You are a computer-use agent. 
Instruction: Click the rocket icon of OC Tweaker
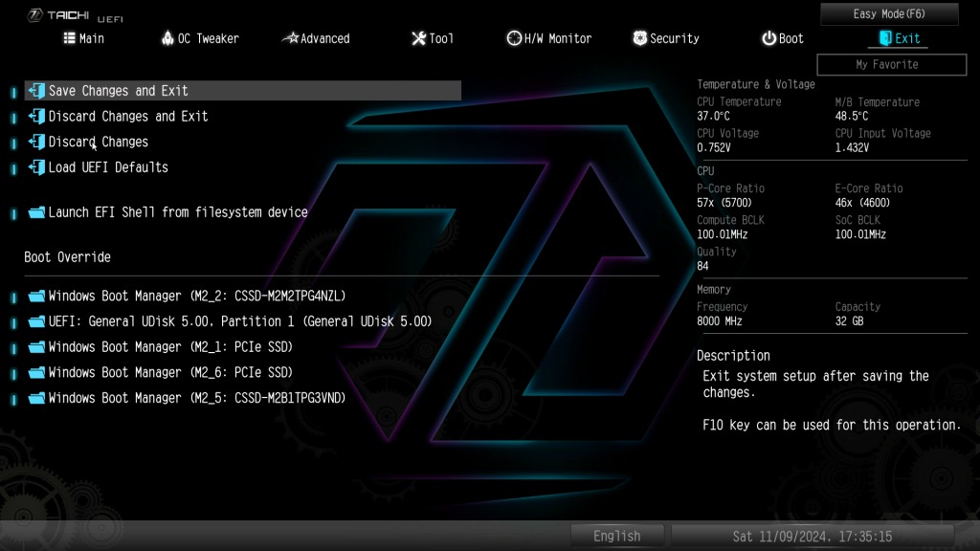click(x=167, y=38)
